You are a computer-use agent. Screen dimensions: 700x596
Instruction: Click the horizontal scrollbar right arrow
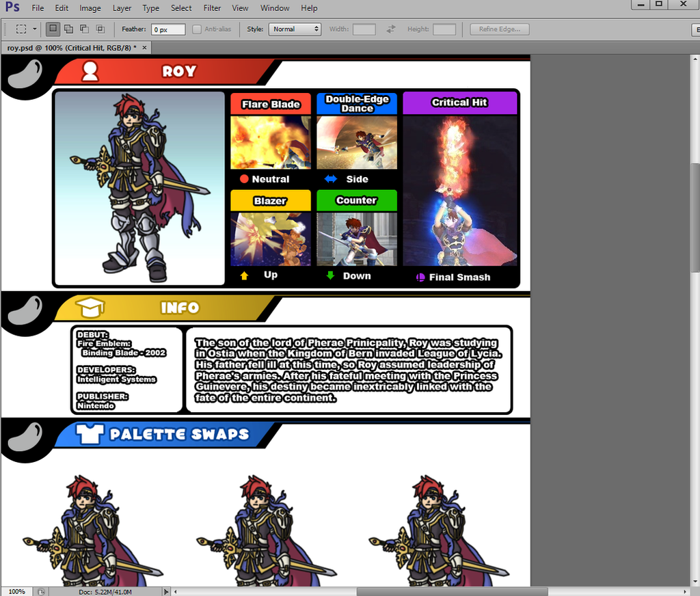pos(685,591)
